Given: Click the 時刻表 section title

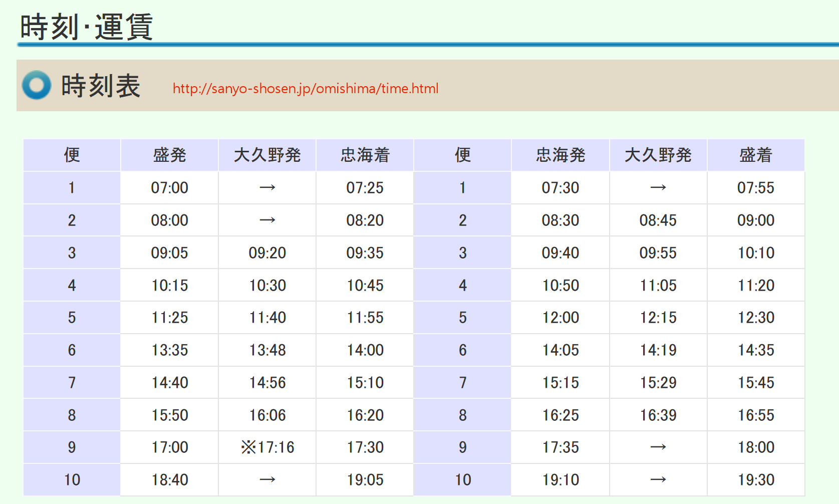Looking at the screenshot, I should [101, 86].
